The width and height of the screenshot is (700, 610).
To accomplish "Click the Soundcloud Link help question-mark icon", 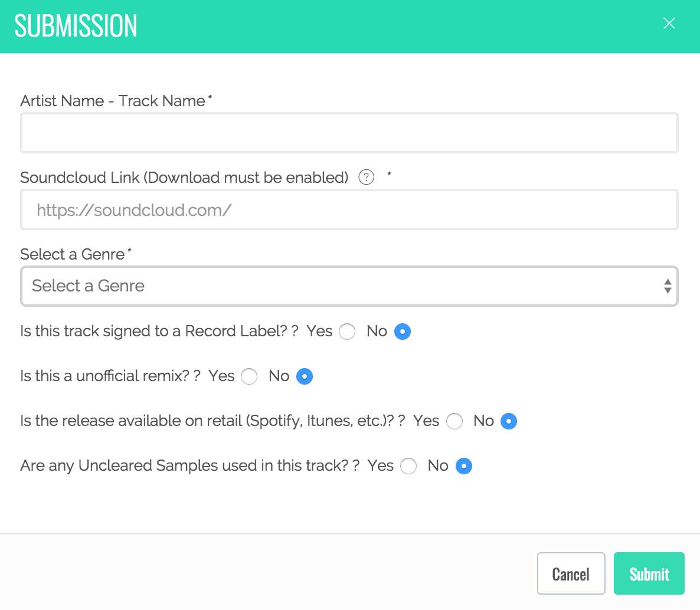I will click(x=367, y=177).
